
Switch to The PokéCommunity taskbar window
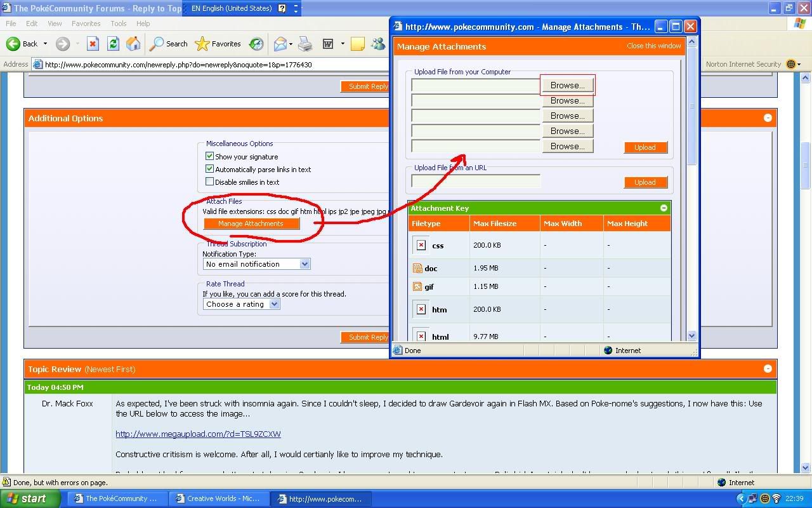pyautogui.click(x=118, y=498)
